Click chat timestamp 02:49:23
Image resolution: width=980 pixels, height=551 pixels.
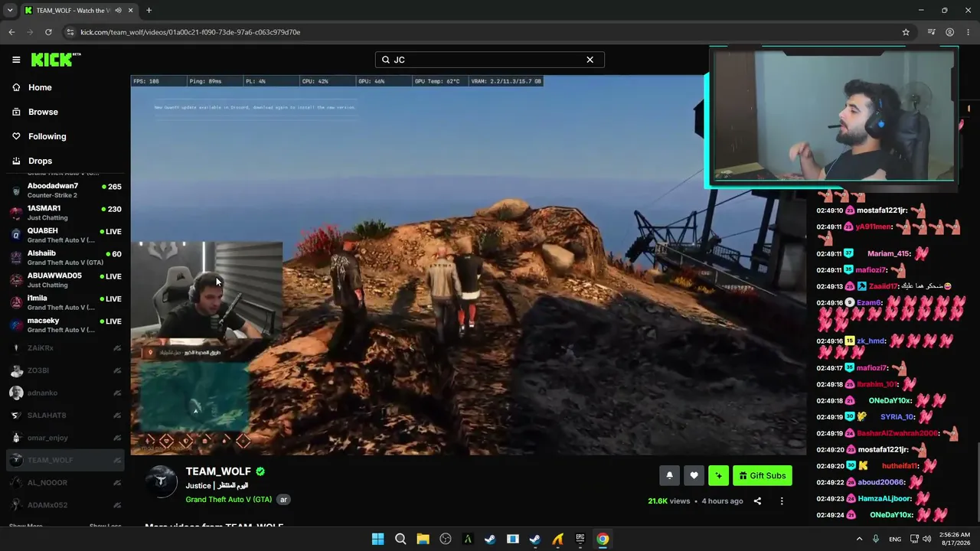click(829, 499)
